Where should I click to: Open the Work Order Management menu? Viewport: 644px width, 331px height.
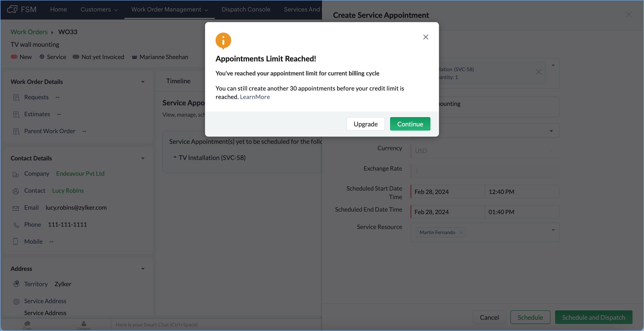tap(170, 10)
